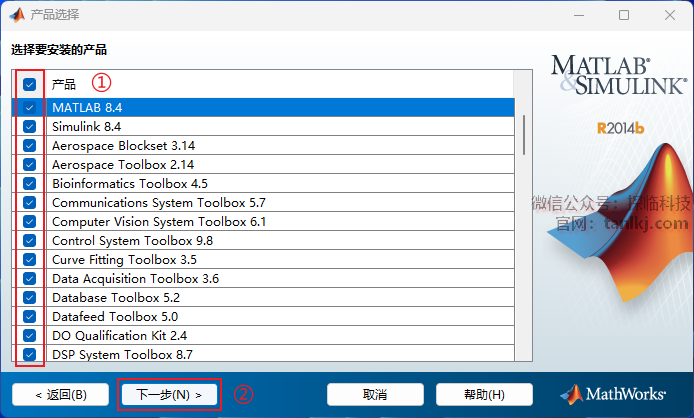Screen dimensions: 694x418
Task: Toggle Database Toolbox 5.2 checkbox
Action: [29, 298]
